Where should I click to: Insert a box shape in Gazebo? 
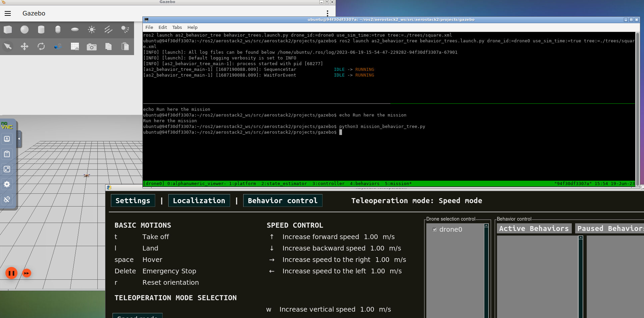[x=8, y=30]
